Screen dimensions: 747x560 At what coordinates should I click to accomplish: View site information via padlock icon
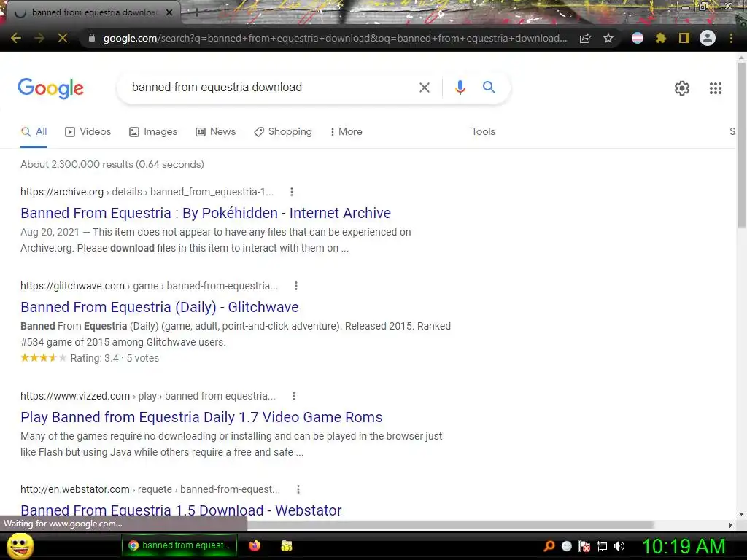coord(92,38)
